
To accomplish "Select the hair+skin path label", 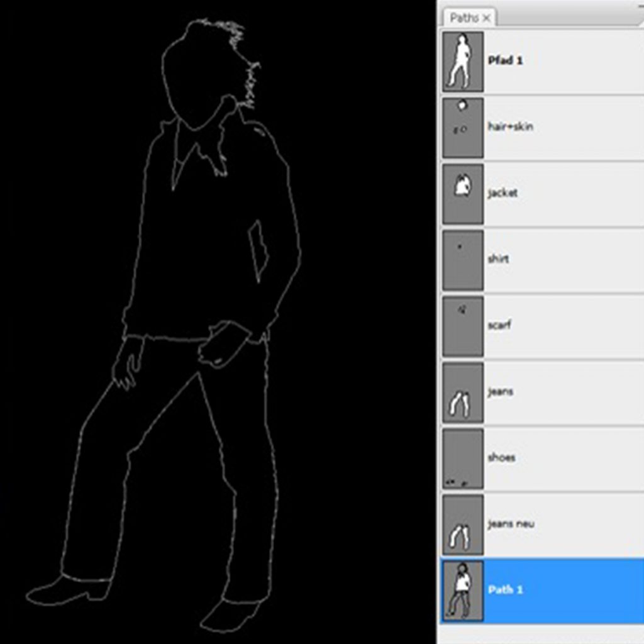I will tap(510, 127).
